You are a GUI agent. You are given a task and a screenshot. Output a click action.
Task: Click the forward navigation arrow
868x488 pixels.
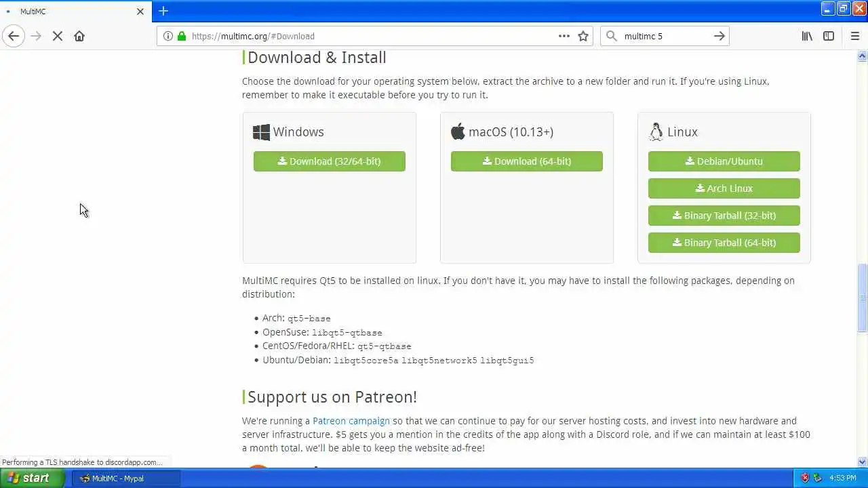36,36
